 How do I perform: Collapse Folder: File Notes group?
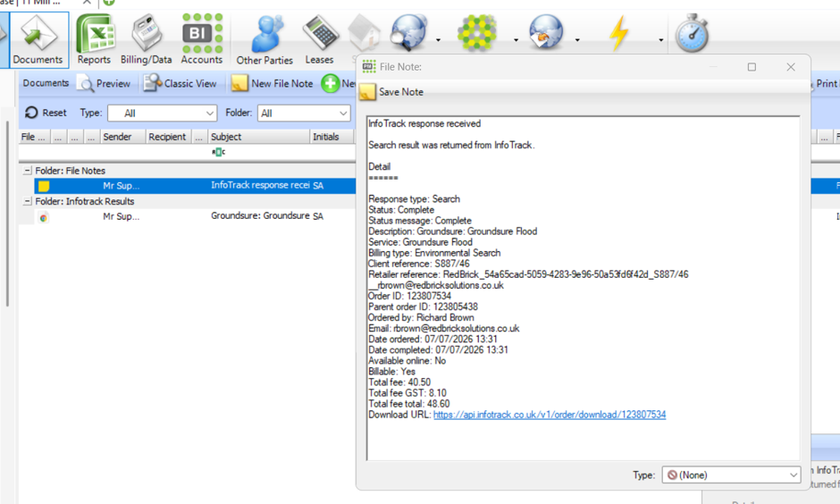pos(28,171)
